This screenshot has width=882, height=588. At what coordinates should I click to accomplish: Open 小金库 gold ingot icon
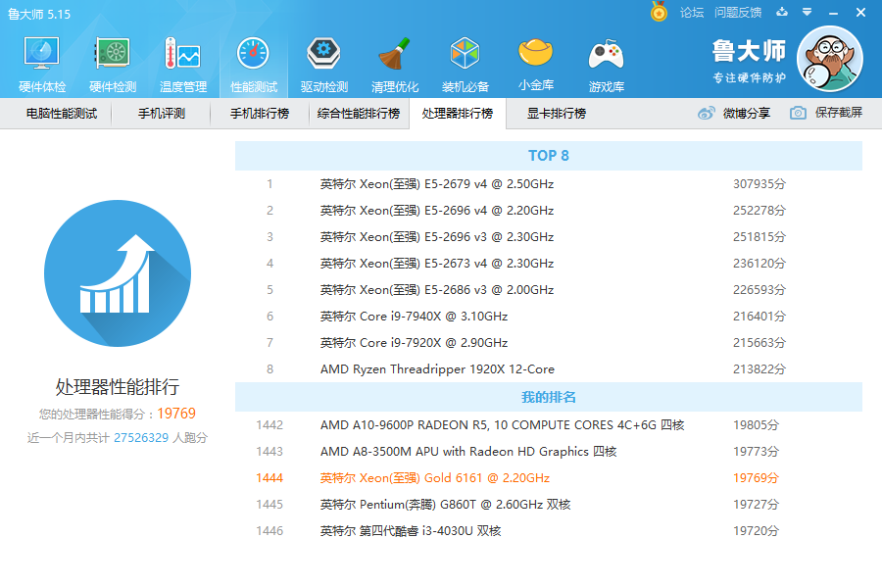coord(535,64)
